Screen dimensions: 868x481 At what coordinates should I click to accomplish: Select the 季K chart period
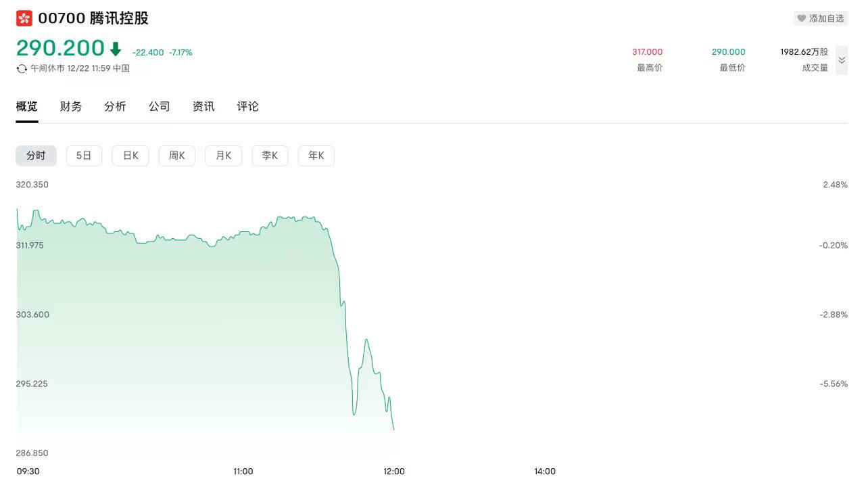point(270,156)
